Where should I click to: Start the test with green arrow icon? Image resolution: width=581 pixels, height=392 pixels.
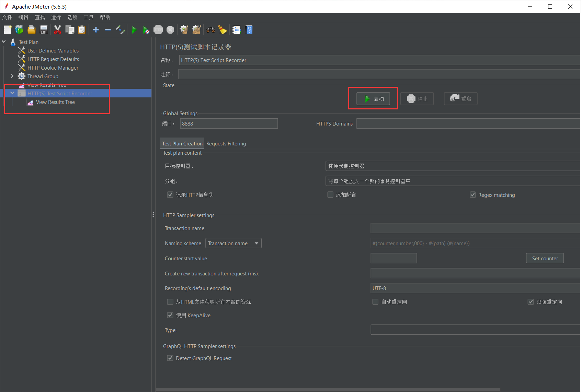(134, 30)
